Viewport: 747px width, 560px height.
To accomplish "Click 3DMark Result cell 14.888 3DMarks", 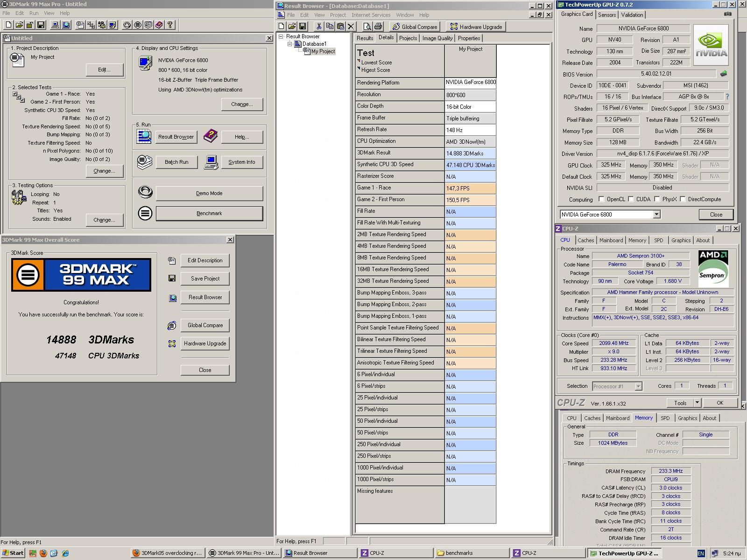I will coord(470,153).
